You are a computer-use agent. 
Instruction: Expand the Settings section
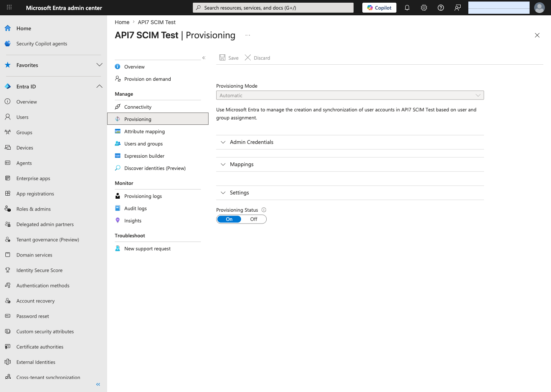click(350, 193)
